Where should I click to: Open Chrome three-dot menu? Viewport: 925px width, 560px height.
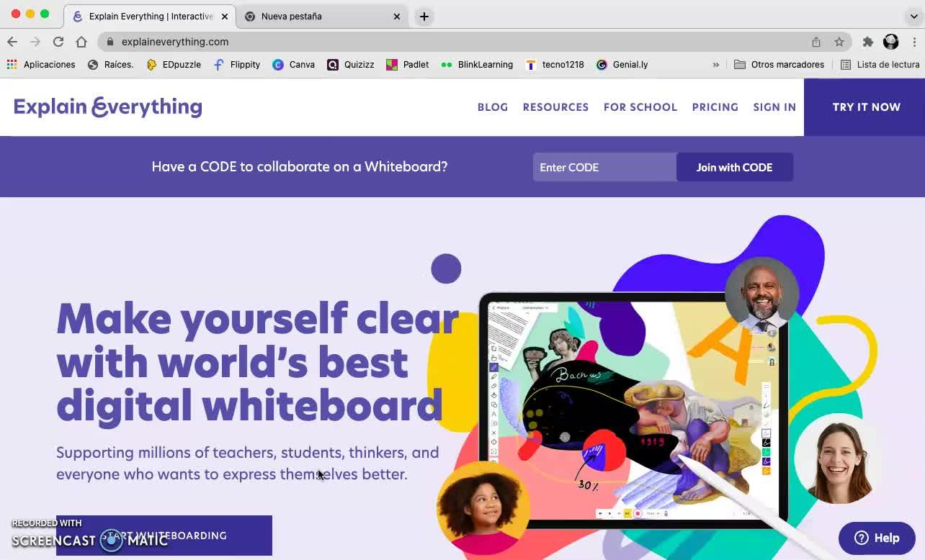[x=914, y=42]
